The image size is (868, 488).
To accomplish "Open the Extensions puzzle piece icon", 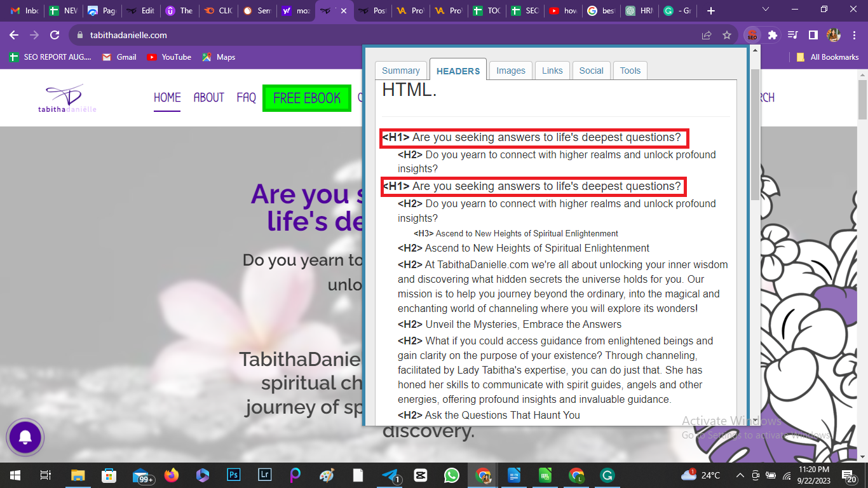I will pyautogui.click(x=773, y=36).
